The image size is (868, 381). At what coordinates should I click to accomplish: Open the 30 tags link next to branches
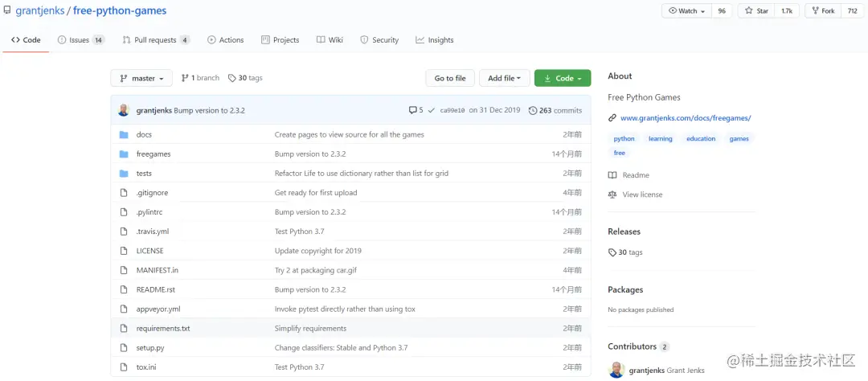point(245,78)
